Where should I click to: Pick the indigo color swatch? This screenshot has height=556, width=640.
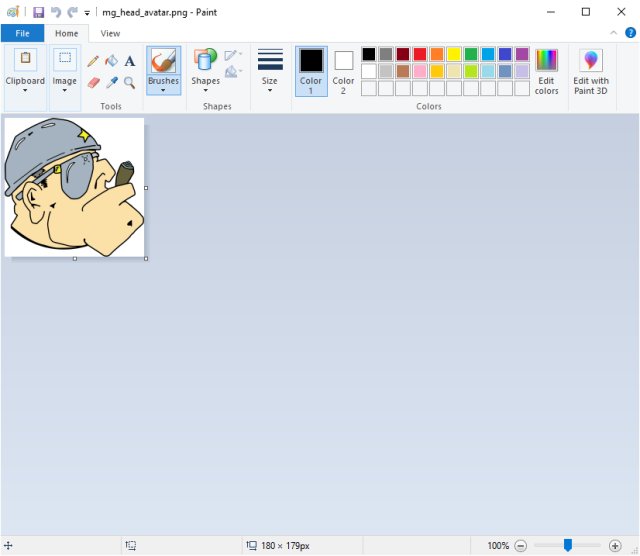(505, 54)
